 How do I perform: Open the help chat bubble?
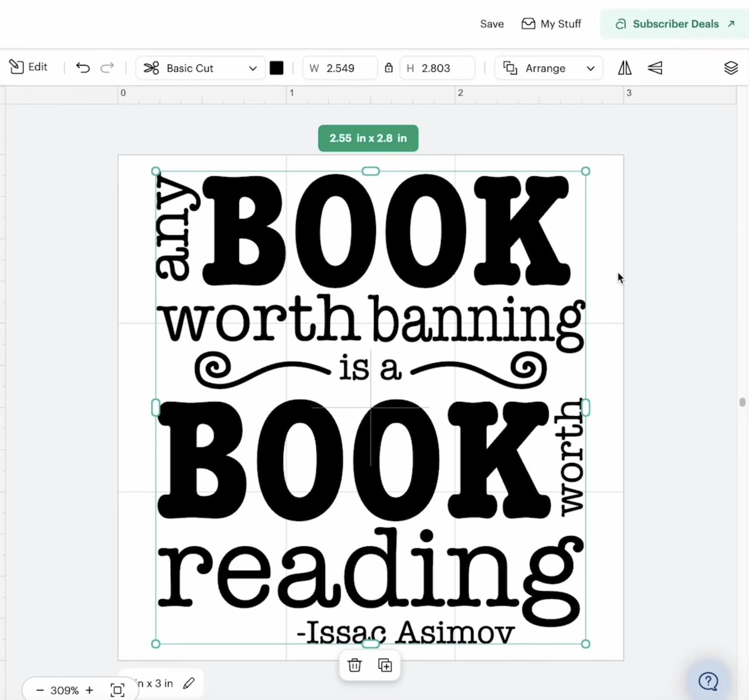pyautogui.click(x=708, y=681)
